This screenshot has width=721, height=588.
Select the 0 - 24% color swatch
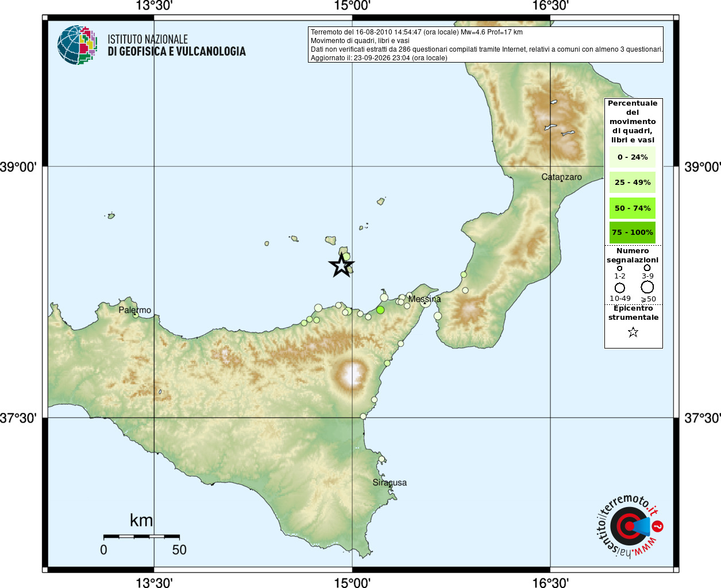tap(633, 157)
